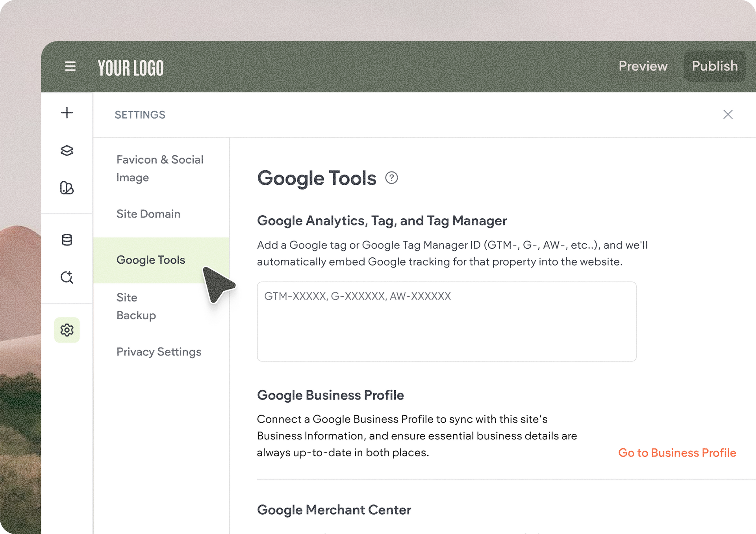The height and width of the screenshot is (534, 756).
Task: Focus the GTM/G/AW tag ID field
Action: pyautogui.click(x=447, y=321)
